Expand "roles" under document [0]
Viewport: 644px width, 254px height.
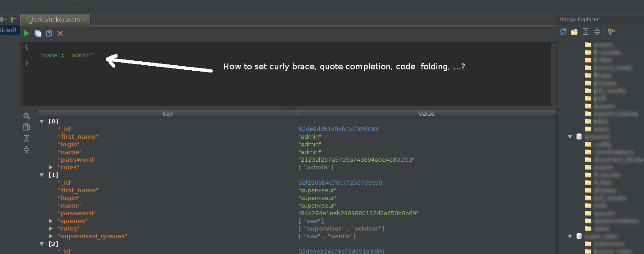[x=51, y=167]
